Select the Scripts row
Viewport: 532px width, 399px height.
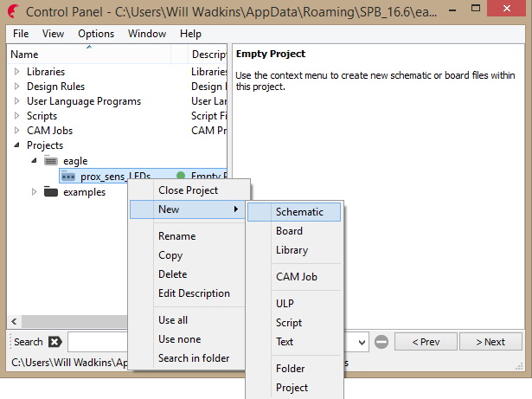click(117, 116)
